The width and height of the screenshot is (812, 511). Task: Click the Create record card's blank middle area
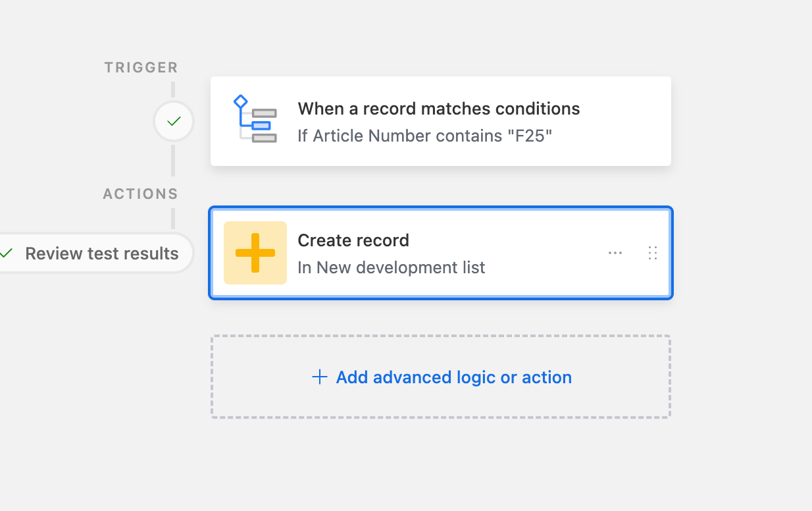[x=546, y=253]
